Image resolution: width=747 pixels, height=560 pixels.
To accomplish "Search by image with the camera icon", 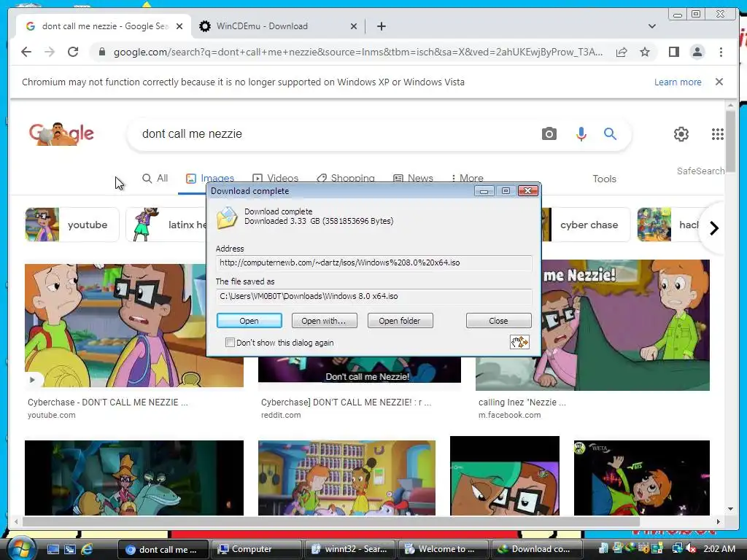I will (x=549, y=134).
